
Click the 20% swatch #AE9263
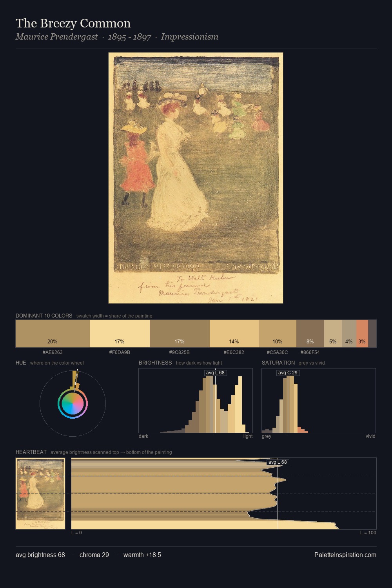point(53,334)
